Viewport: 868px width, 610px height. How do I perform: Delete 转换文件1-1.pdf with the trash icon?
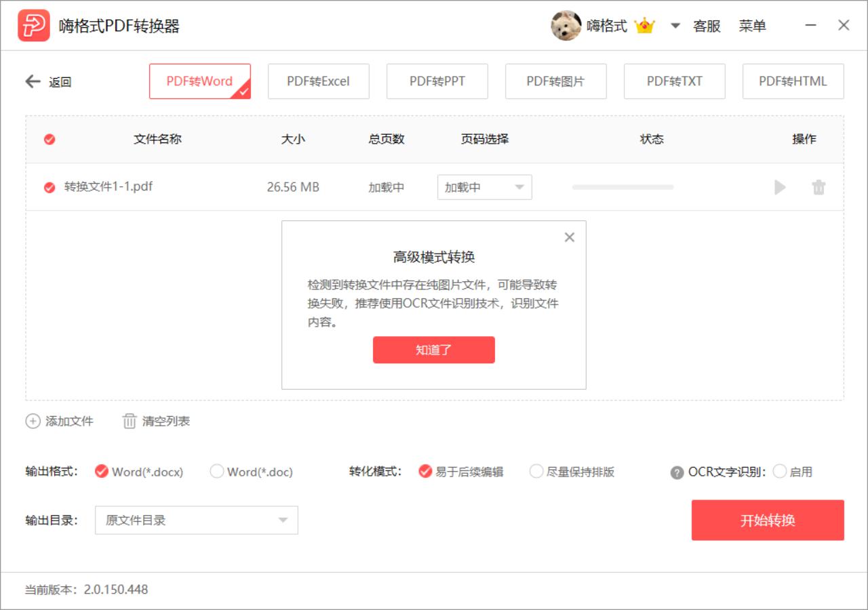click(x=818, y=187)
